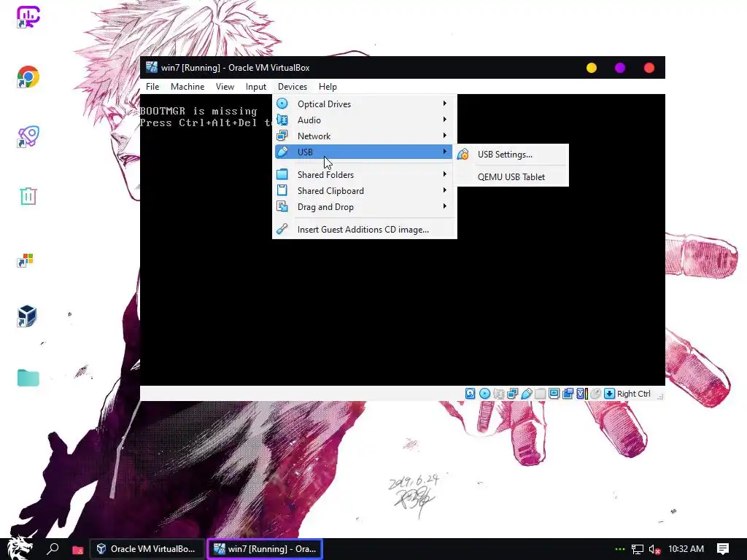Open the rocket desktop shortcut
The image size is (747, 560).
click(x=28, y=136)
